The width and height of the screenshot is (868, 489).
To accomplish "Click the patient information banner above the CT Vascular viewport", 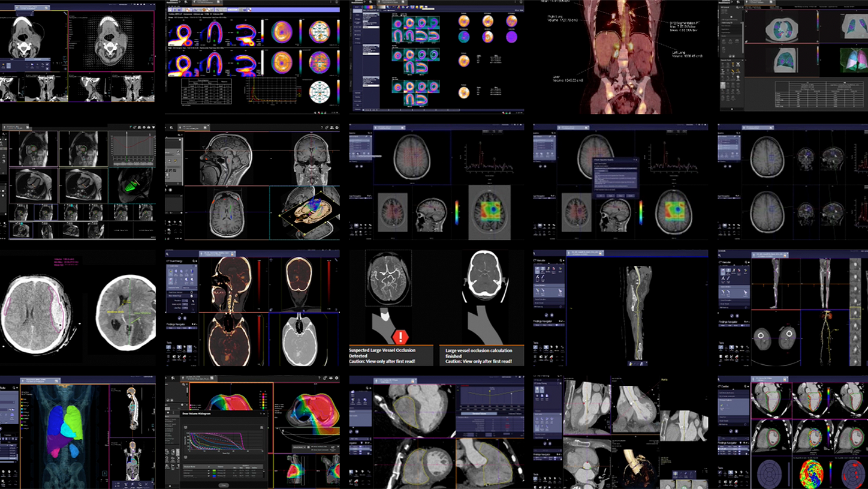I will tap(585, 253).
